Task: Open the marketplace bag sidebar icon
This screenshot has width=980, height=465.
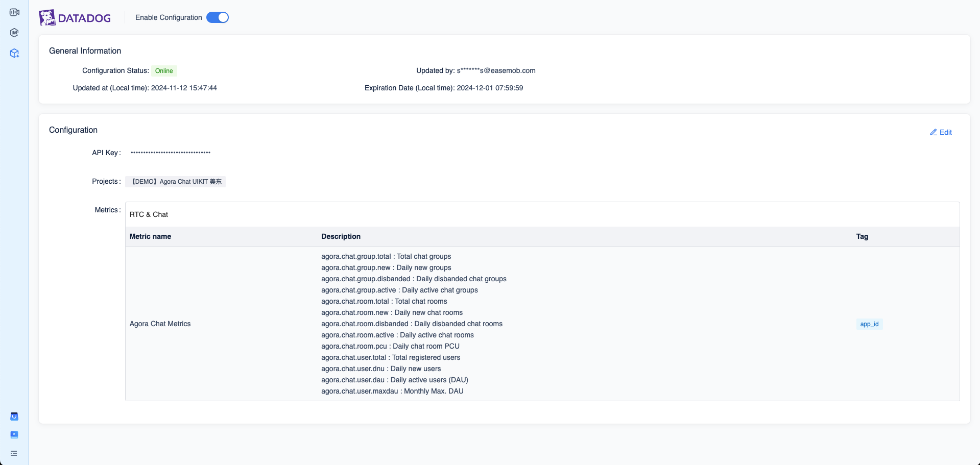Action: click(14, 417)
